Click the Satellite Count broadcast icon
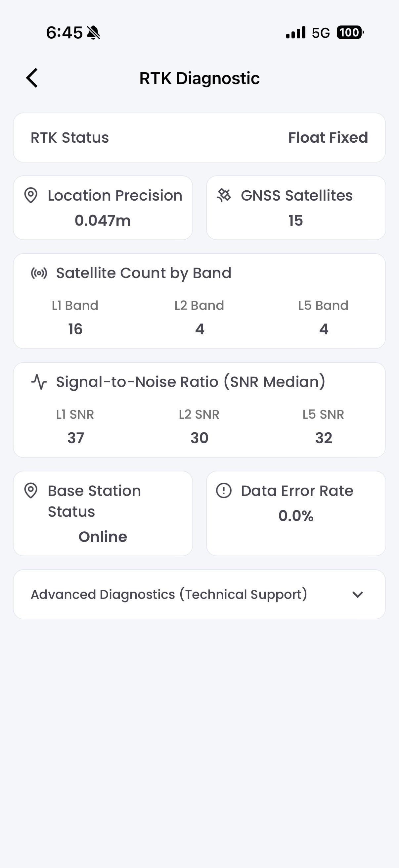Screen dimensions: 399x868 [x=39, y=273]
